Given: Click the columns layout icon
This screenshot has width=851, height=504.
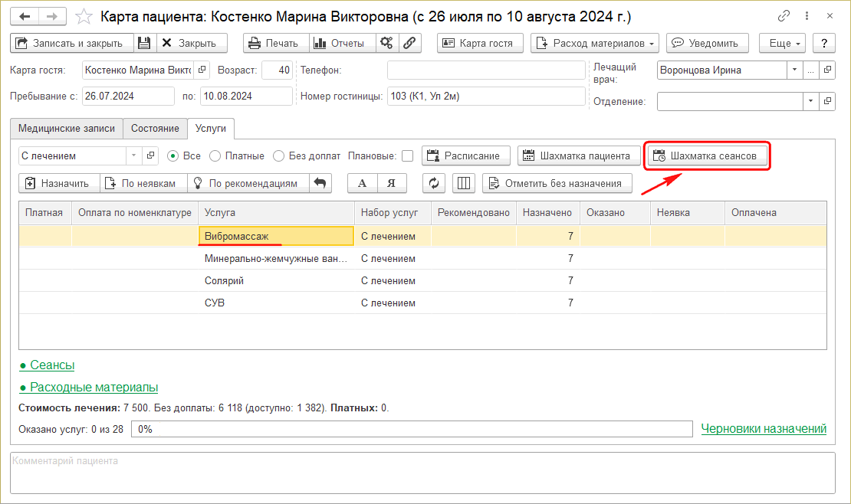Looking at the screenshot, I should click(x=463, y=183).
